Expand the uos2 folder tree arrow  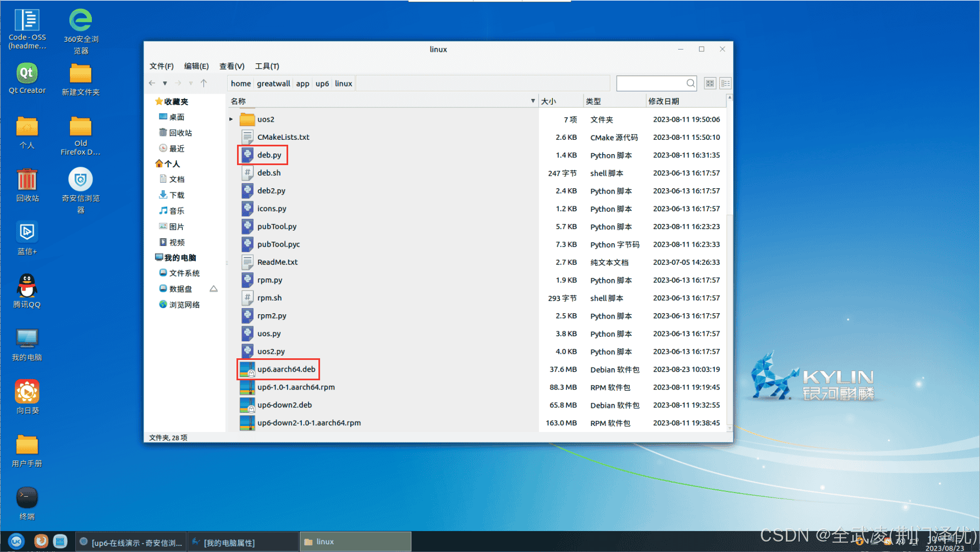231,119
